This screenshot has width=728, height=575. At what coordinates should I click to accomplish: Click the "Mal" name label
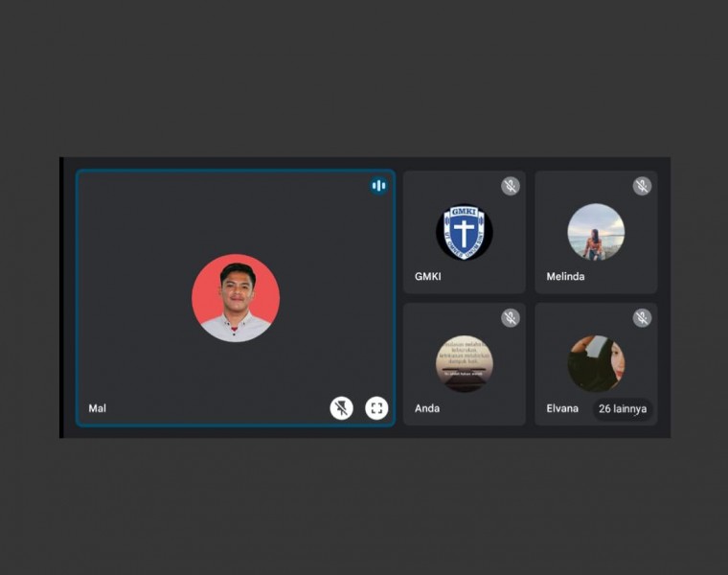pyautogui.click(x=98, y=408)
